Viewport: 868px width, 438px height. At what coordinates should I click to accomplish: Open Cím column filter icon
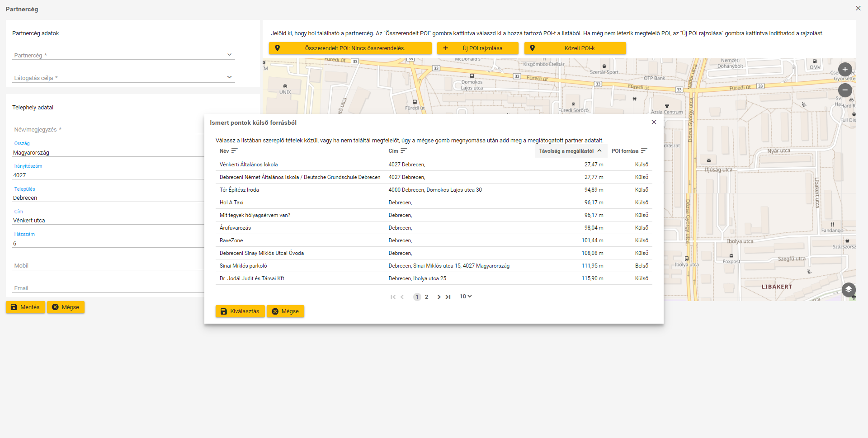(404, 151)
